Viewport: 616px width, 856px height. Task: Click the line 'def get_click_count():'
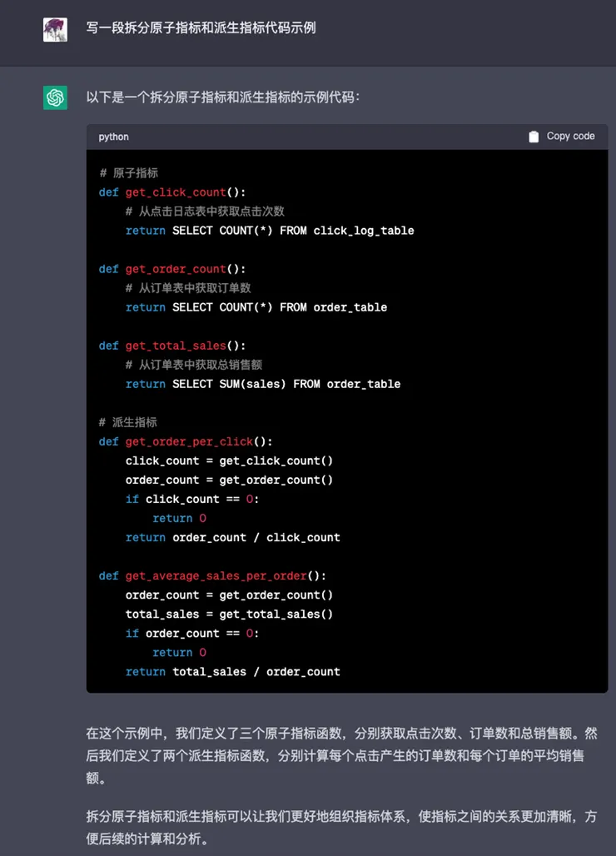(172, 192)
